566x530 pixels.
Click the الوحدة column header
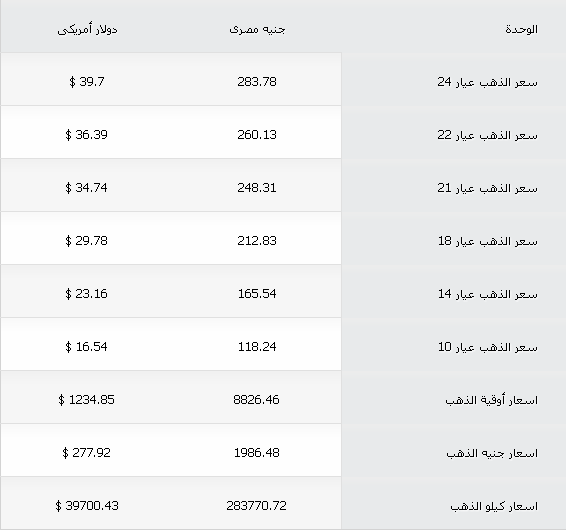click(x=521, y=29)
